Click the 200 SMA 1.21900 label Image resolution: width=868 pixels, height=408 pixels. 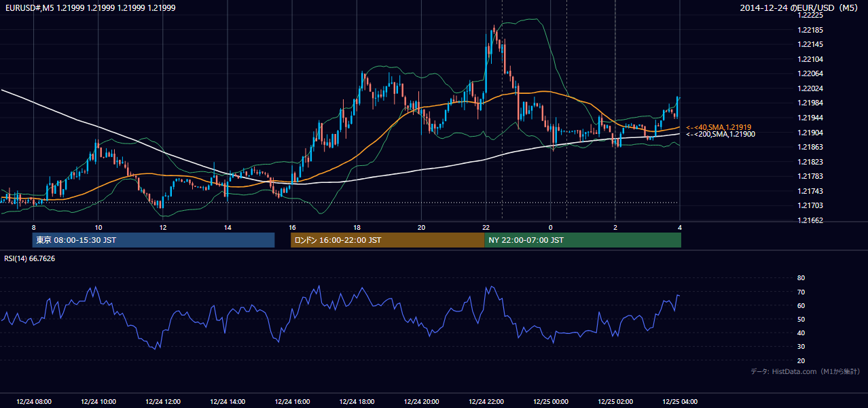(720, 134)
